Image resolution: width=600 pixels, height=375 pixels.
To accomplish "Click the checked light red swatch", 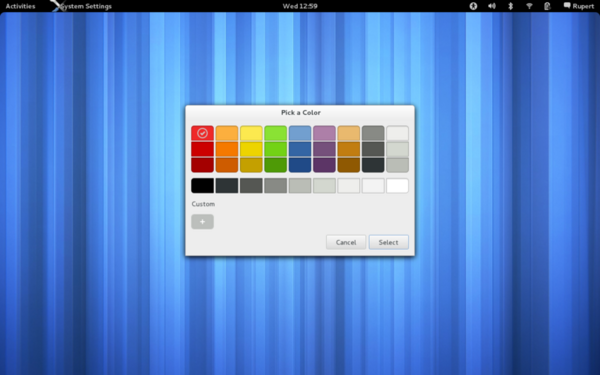I will tap(202, 133).
